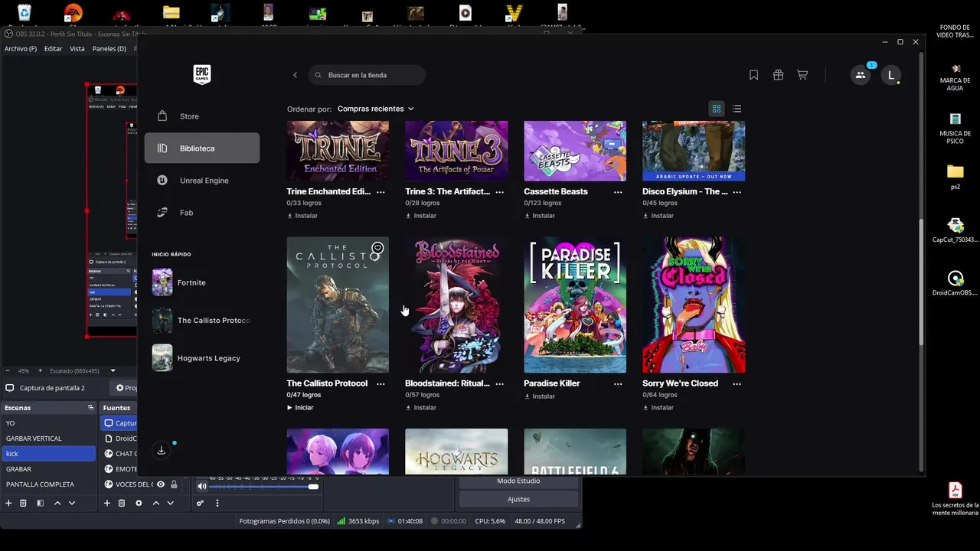Delete scene with trash icon

pyautogui.click(x=24, y=503)
